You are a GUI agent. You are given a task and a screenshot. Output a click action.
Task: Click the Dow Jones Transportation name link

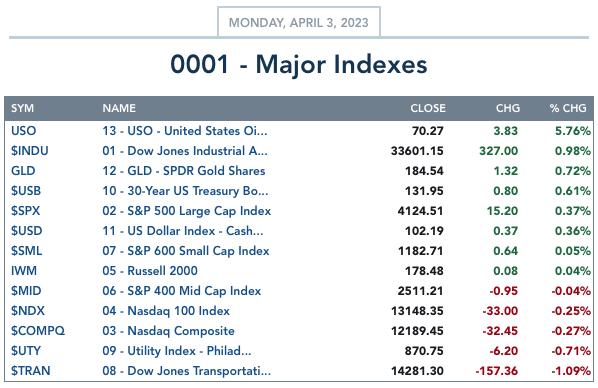point(186,371)
